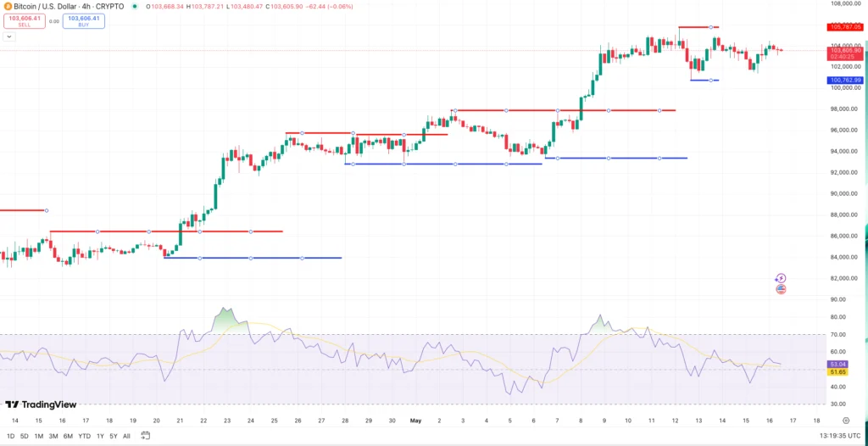The width and height of the screenshot is (868, 446).
Task: Click the Bitcoin orange logo icon
Action: point(8,7)
